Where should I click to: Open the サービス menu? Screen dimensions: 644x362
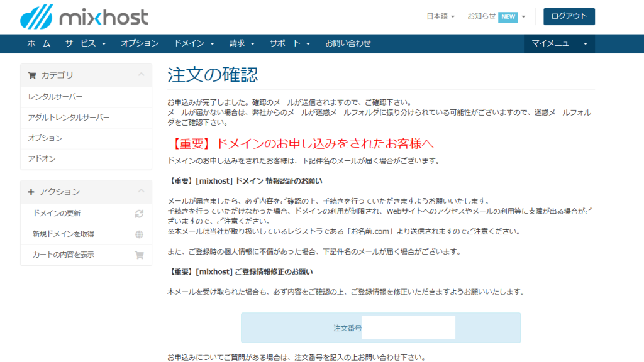tap(85, 43)
